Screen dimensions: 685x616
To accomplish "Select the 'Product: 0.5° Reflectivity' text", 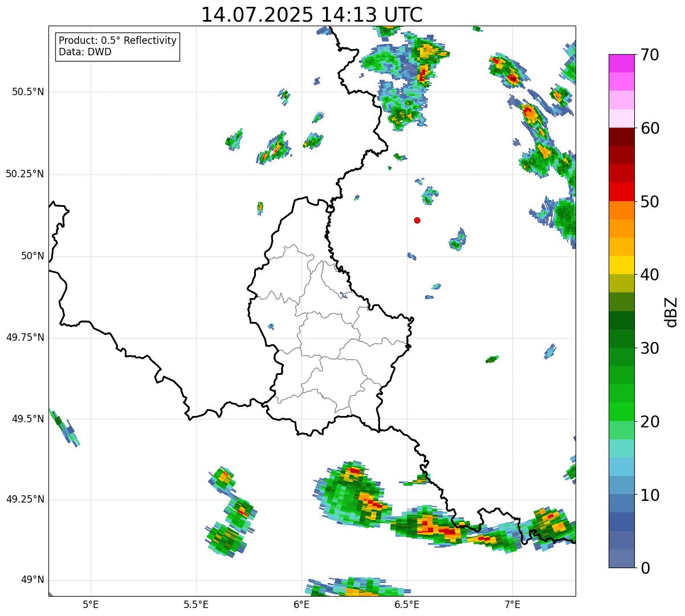I will 117,41.
